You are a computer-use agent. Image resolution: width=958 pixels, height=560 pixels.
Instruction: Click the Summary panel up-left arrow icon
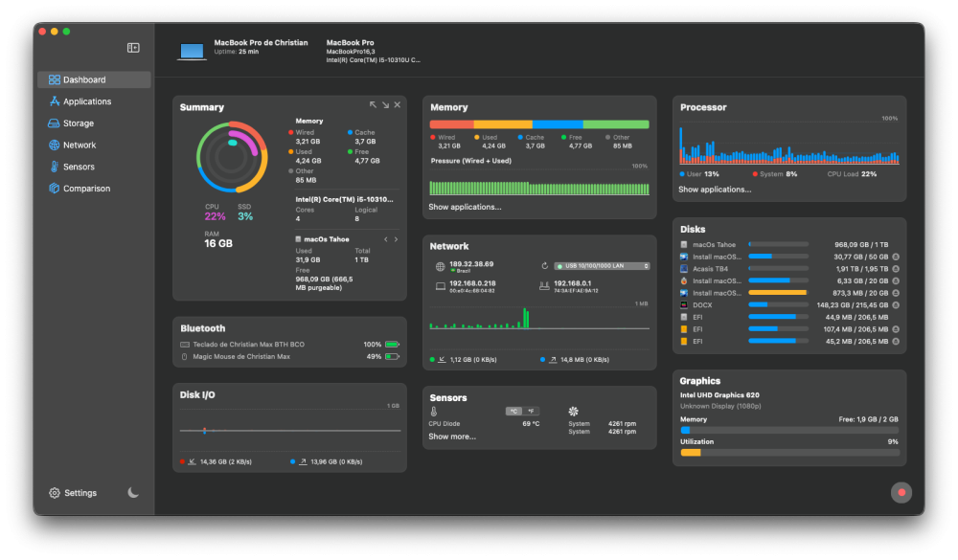point(373,105)
